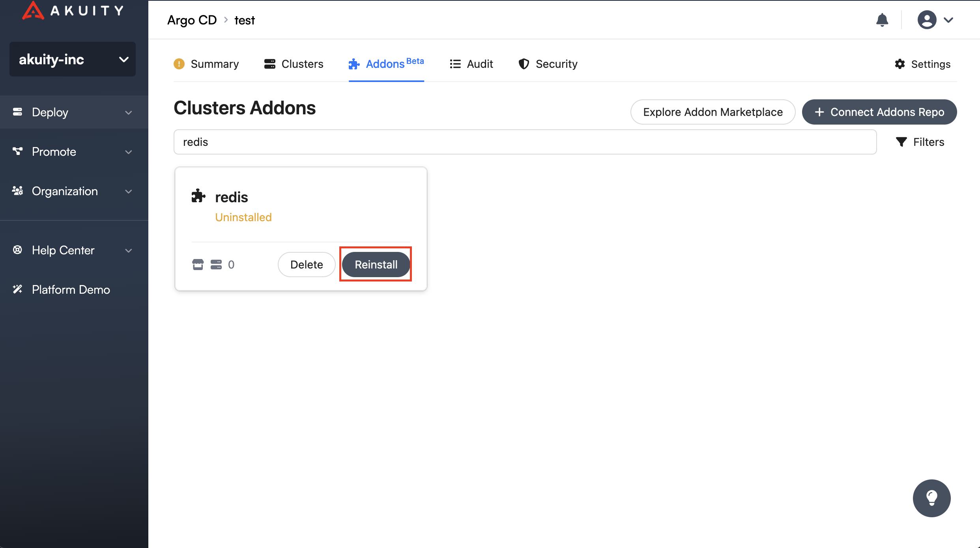
Task: Switch to the Summary tab
Action: pyautogui.click(x=206, y=64)
